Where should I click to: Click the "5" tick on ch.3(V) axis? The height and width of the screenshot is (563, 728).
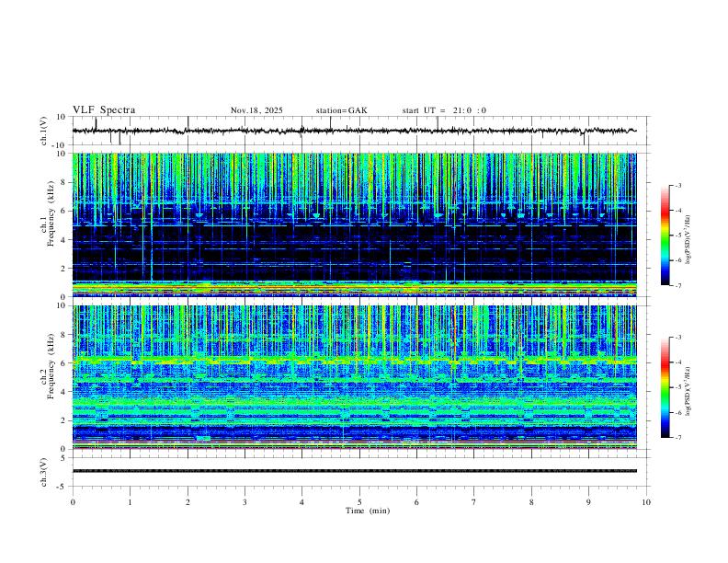point(63,457)
